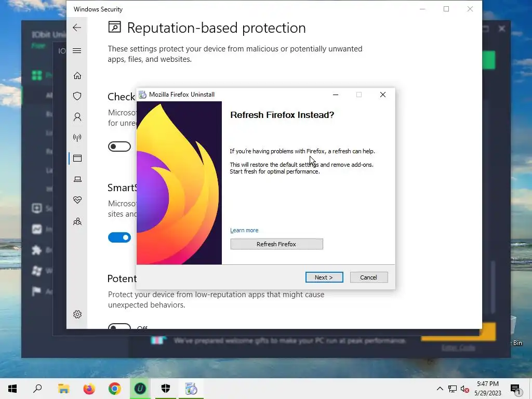Go back with the Windows Security back arrow
Viewport: 532px width, 399px height.
(77, 28)
